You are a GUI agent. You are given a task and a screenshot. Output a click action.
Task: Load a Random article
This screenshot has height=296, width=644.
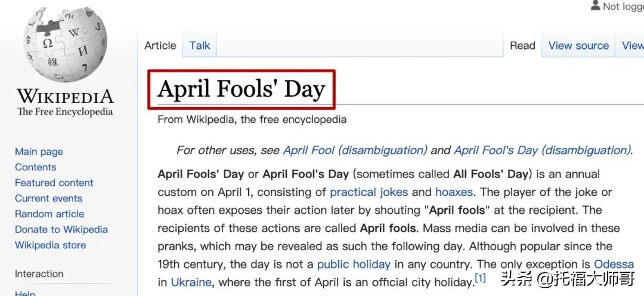[x=49, y=214]
